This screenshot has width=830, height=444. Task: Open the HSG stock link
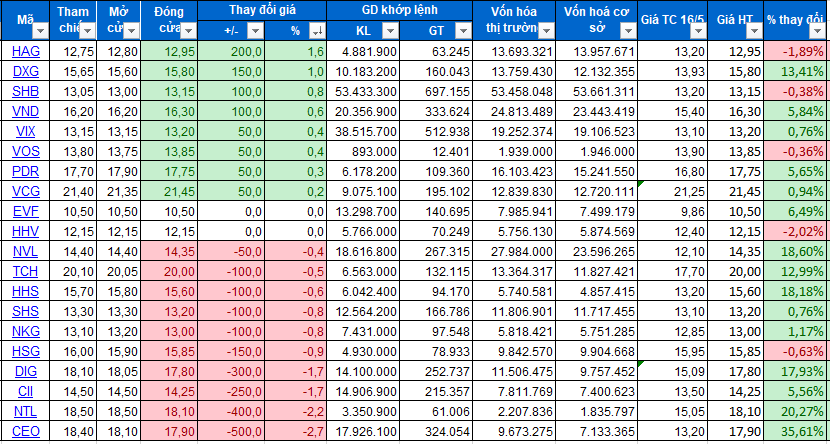(26, 351)
